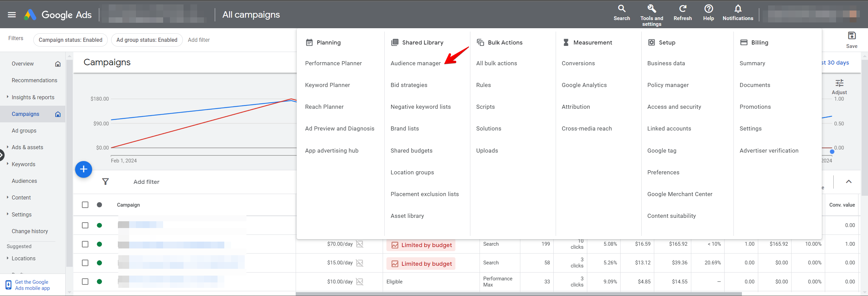Click the status column header dot
The height and width of the screenshot is (296, 868).
pos(99,205)
